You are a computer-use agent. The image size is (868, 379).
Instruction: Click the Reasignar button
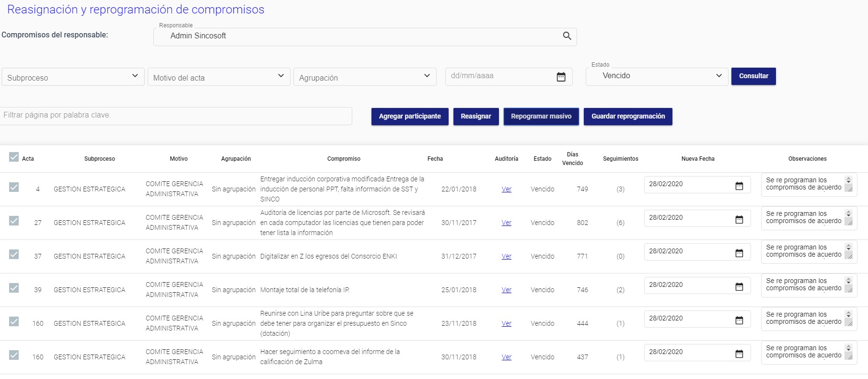(476, 117)
